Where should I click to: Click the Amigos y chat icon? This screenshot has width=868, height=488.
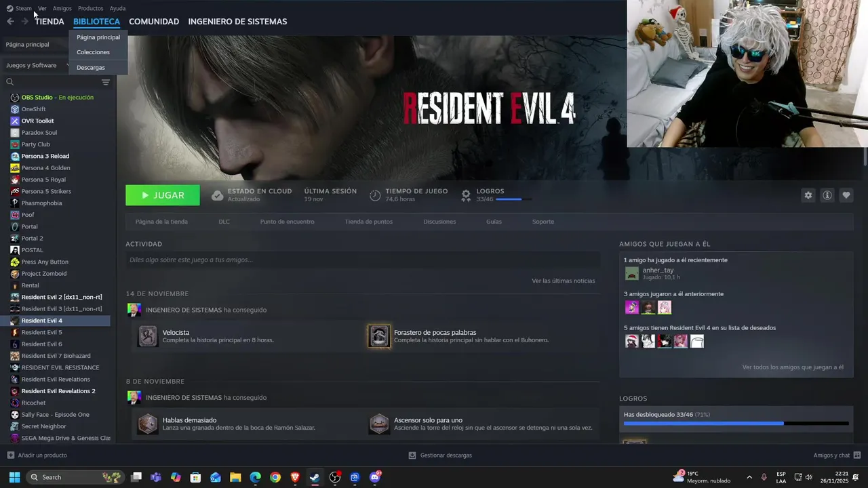857,455
